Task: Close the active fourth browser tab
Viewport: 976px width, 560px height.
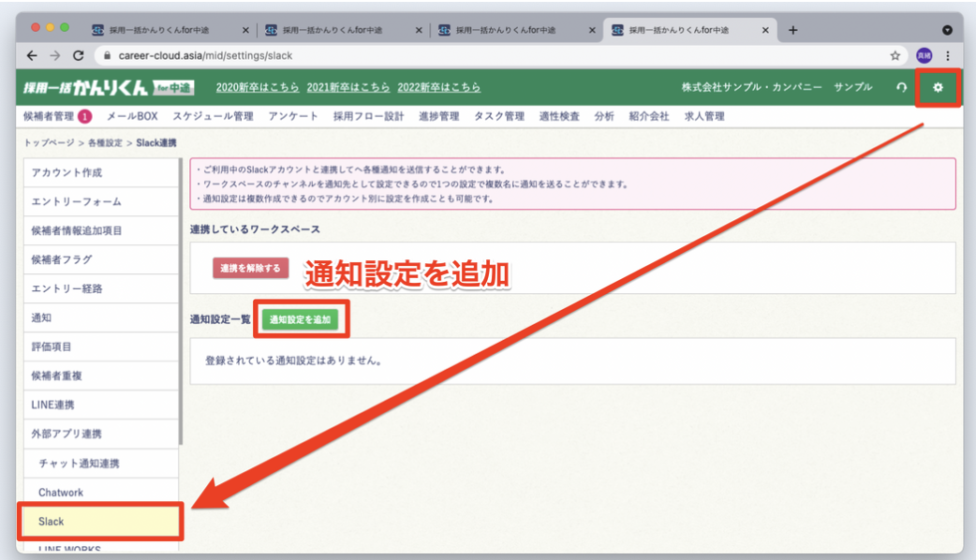Action: pyautogui.click(x=765, y=30)
